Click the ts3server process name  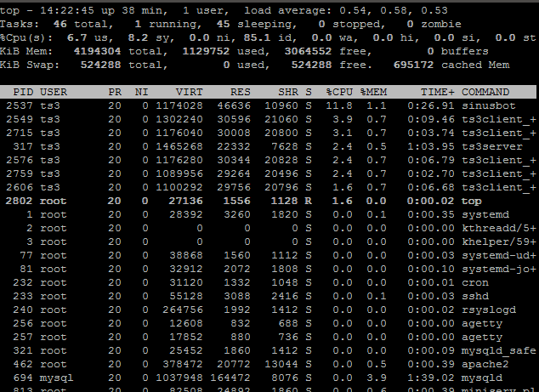492,146
